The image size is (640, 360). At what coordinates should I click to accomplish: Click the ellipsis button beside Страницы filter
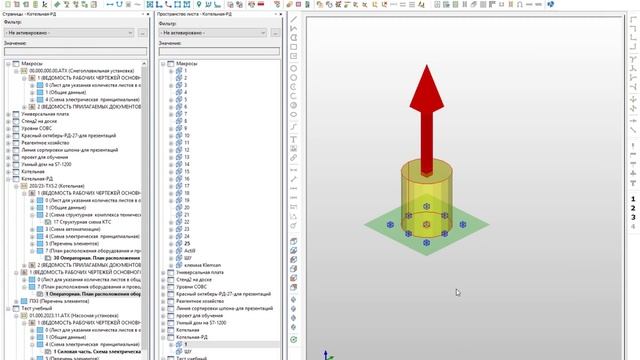click(142, 33)
